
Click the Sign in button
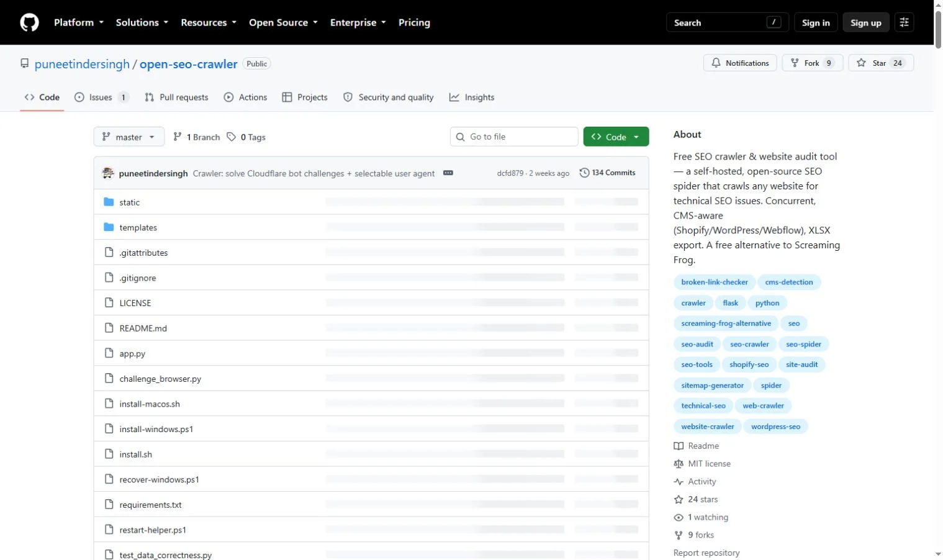click(x=816, y=22)
